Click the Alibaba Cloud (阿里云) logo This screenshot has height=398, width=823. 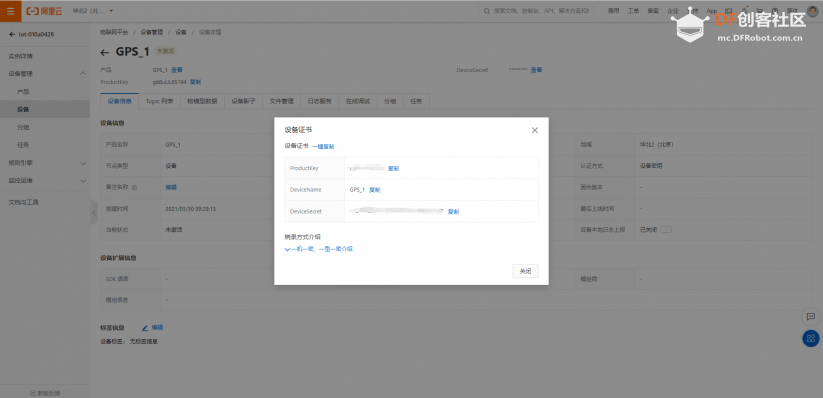(44, 11)
